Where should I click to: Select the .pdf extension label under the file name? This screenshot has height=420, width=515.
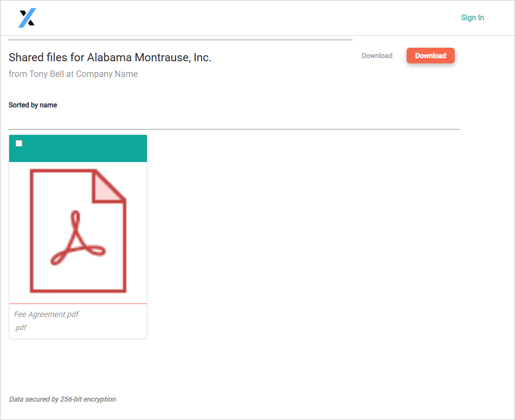click(x=21, y=328)
